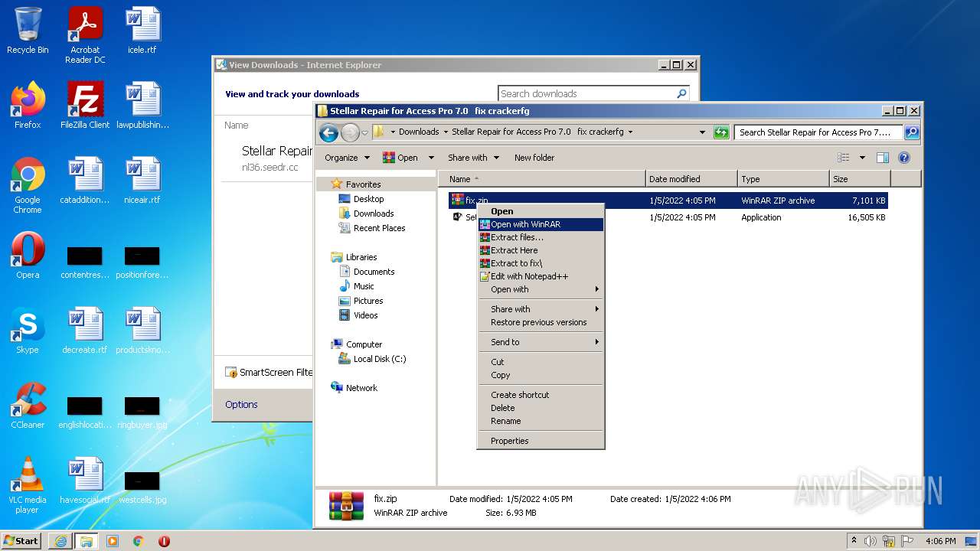Viewport: 980px width, 551px height.
Task: Click the Forward navigation arrow in Explorer
Action: (350, 132)
